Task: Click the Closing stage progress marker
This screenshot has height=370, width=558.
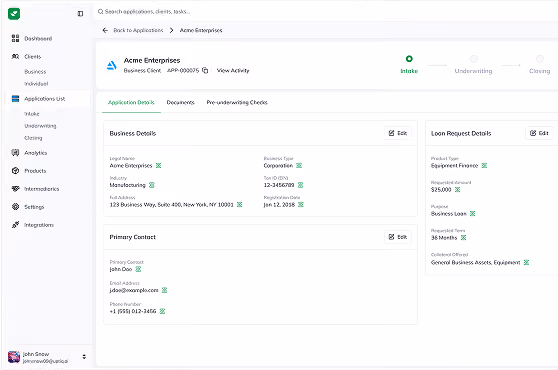Action: (x=539, y=59)
